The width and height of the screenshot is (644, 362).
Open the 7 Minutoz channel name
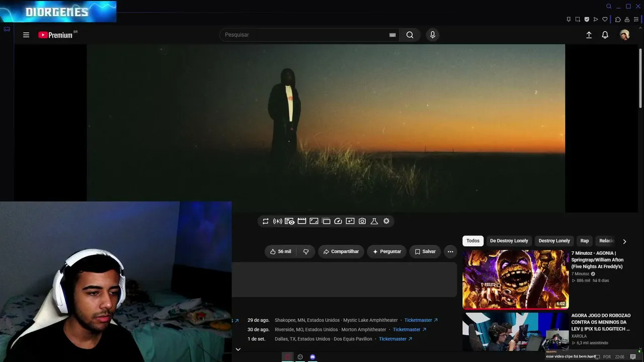[x=580, y=274]
